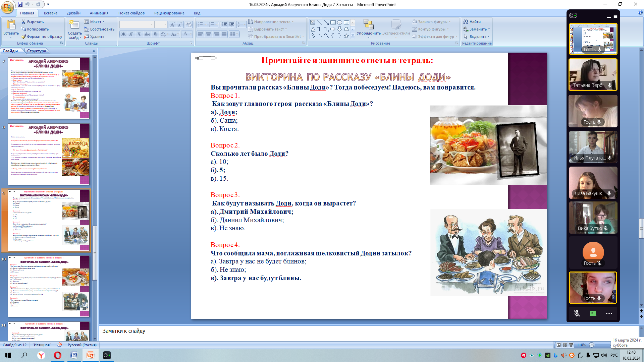Viewport: 644px width, 362px height.
Task: Open the PowerPoint Help question mark
Action: (640, 13)
